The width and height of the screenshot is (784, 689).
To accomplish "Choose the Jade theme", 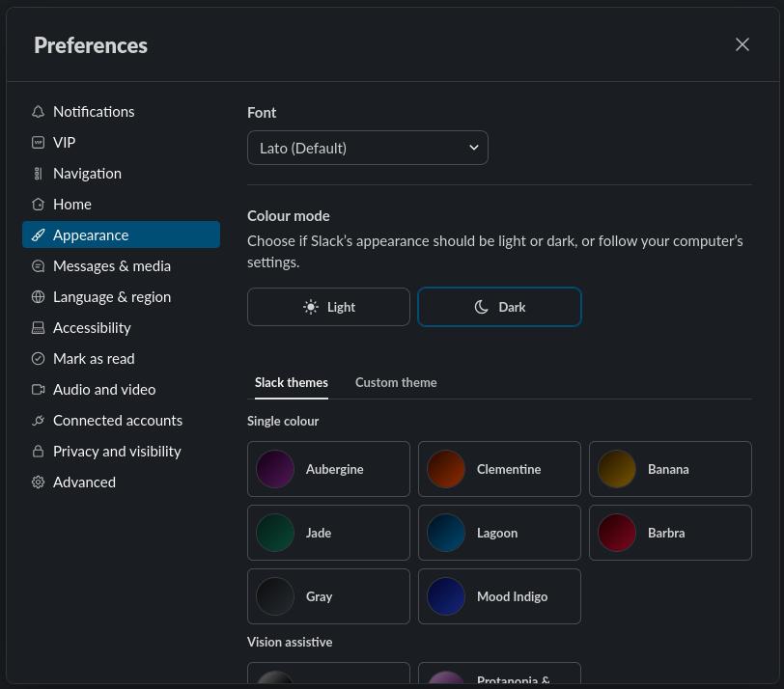I will (328, 533).
